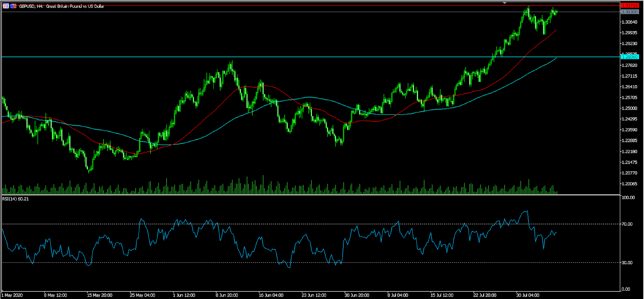Click the 30 Jun 20:00 time label
The height and width of the screenshot is (299, 644).
pyautogui.click(x=357, y=295)
